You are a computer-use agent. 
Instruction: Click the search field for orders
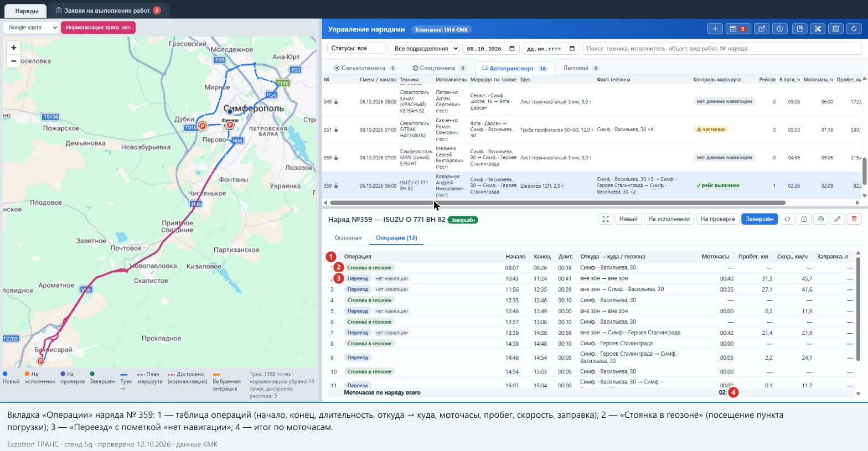point(722,49)
